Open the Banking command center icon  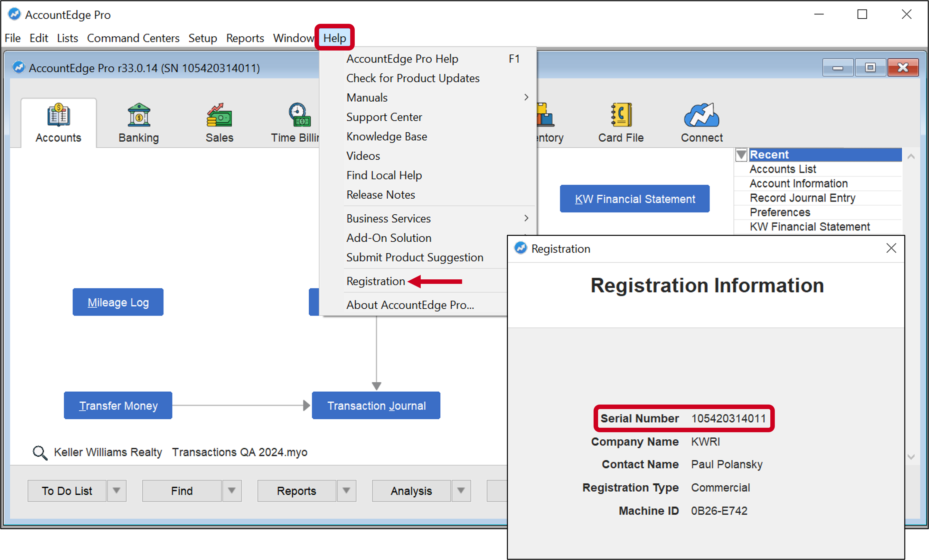[x=139, y=115]
